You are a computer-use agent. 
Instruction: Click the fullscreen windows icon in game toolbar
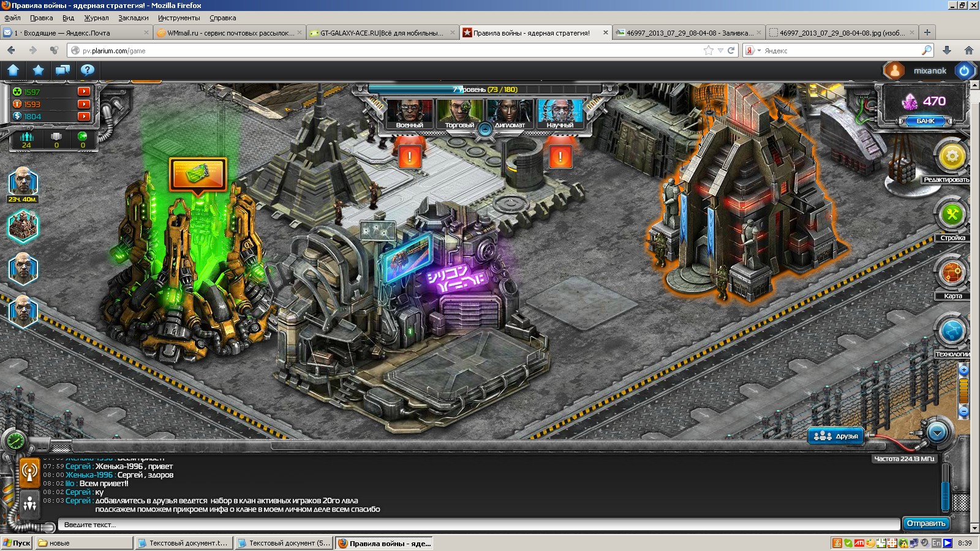pos(62,70)
